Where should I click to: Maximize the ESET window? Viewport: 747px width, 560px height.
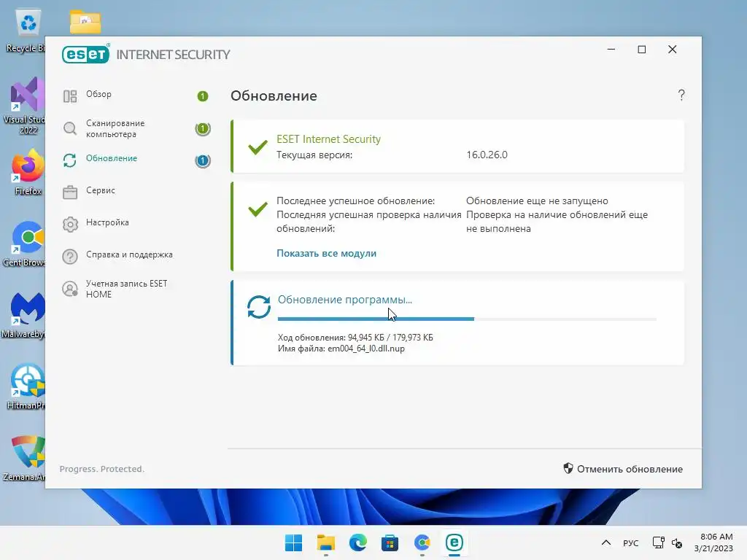pyautogui.click(x=642, y=50)
